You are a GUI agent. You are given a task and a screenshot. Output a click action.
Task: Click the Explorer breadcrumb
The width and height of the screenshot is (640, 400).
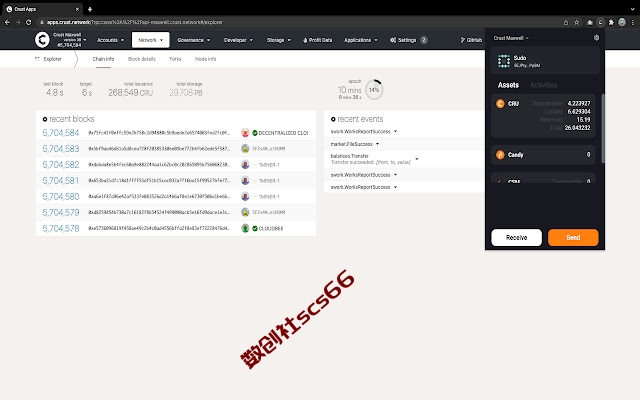click(x=49, y=59)
